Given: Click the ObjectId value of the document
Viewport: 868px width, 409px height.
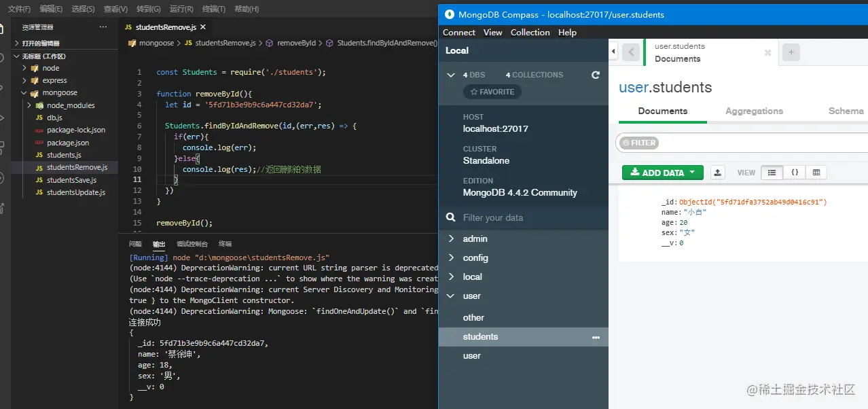Looking at the screenshot, I should click(x=753, y=202).
